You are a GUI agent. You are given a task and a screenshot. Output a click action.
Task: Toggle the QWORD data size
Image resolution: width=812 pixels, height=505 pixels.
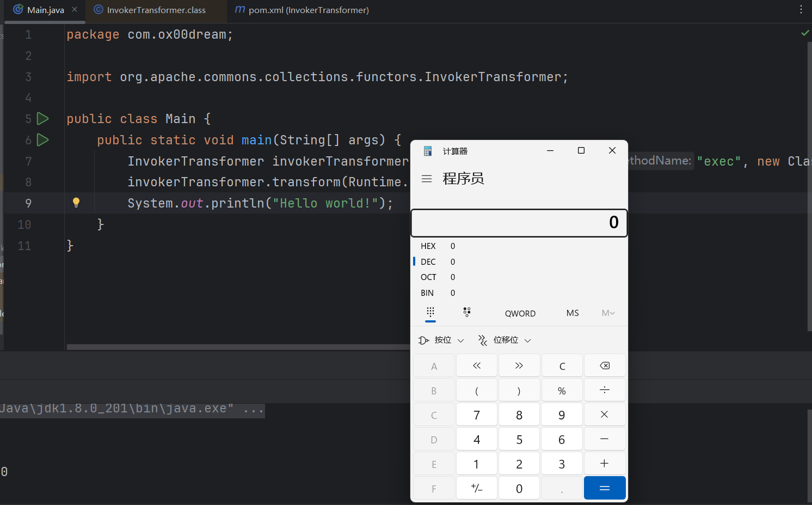(x=520, y=313)
